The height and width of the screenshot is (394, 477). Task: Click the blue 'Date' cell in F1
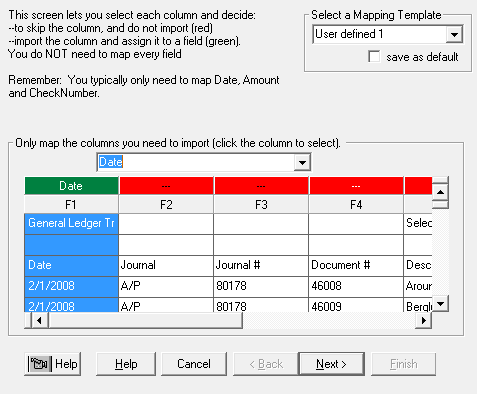(x=71, y=266)
